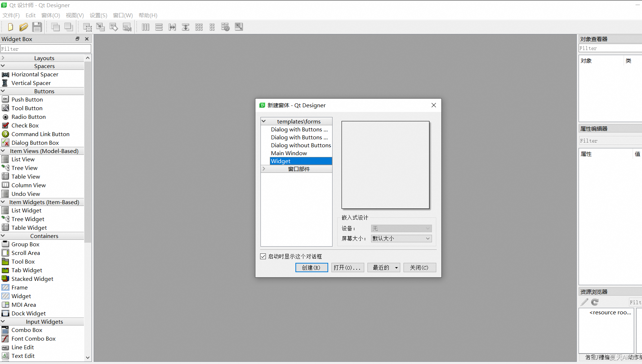This screenshot has height=364, width=642.
Task: Click the Lay Out in Grid icon
Action: pos(199,27)
